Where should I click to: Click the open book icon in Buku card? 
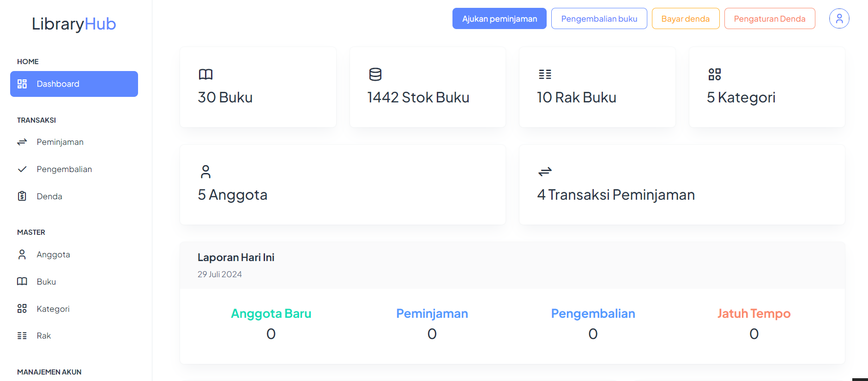(205, 74)
